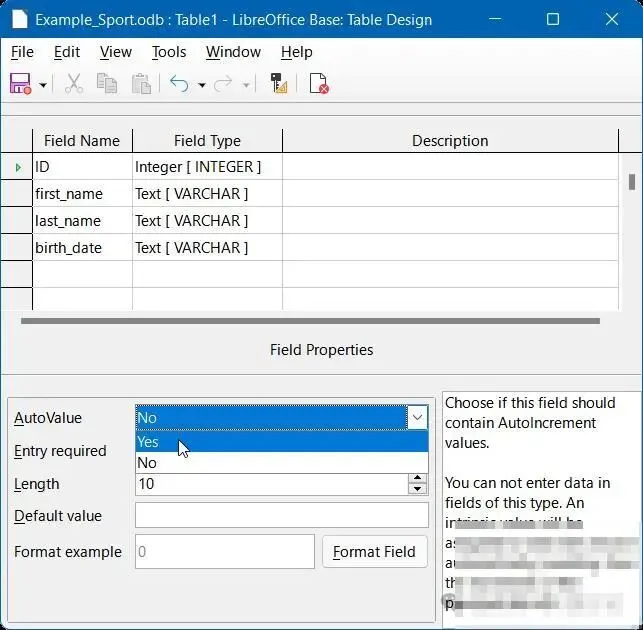This screenshot has width=643, height=630.
Task: Toggle the AutoValue combo box arrow
Action: tap(417, 418)
